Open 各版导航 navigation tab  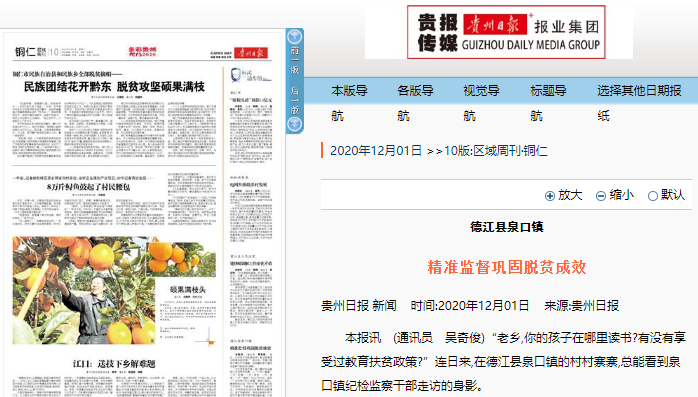(415, 103)
